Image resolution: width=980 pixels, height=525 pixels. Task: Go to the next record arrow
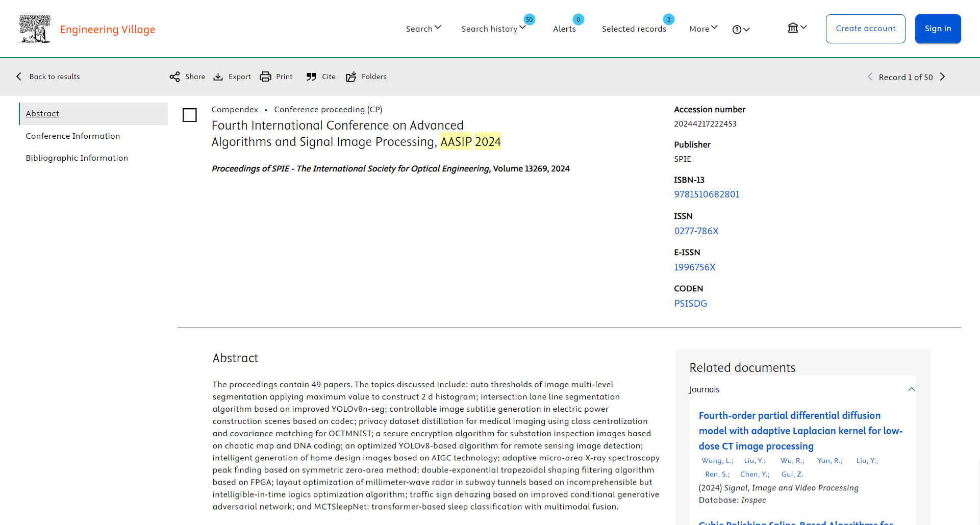(943, 77)
